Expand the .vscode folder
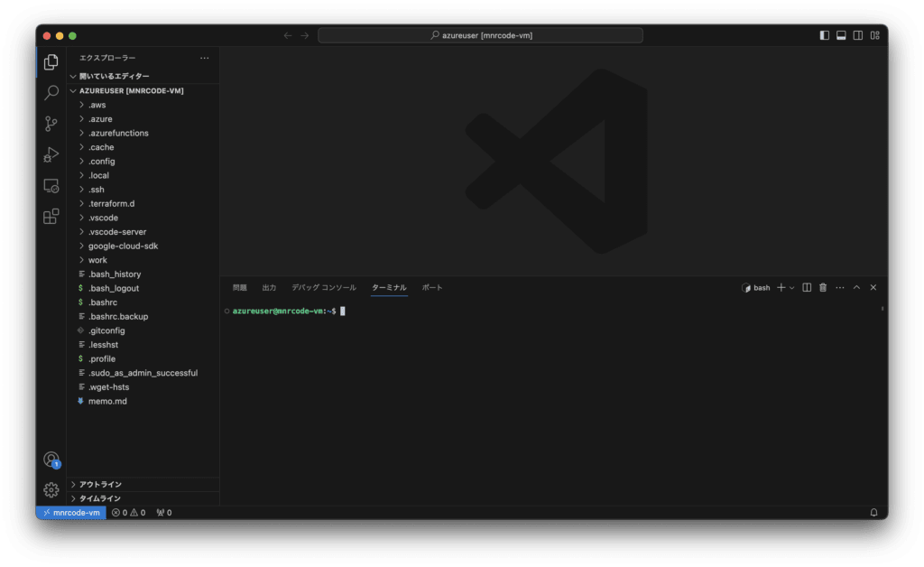Screen dimensions: 924x567 point(143,218)
